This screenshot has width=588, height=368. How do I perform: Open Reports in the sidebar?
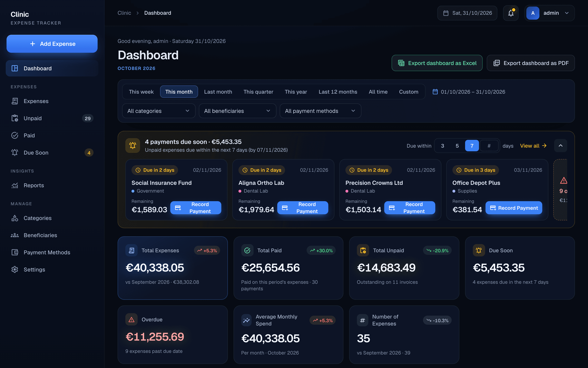click(52, 185)
